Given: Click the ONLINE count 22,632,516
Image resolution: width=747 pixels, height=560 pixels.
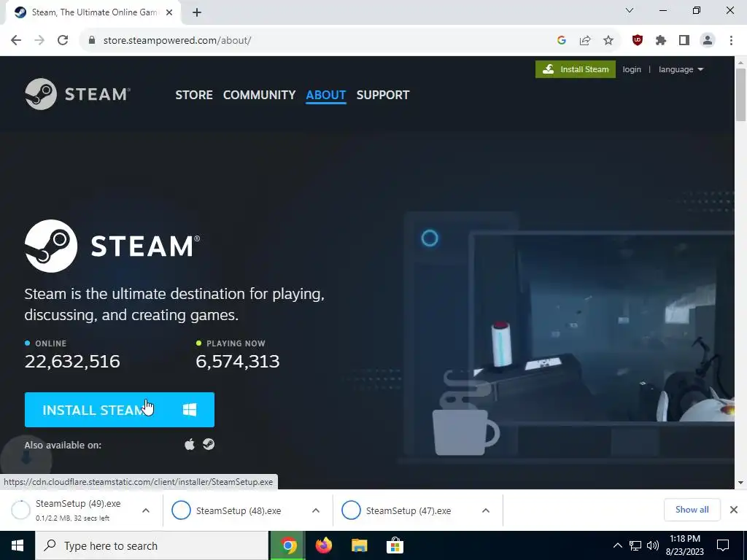Looking at the screenshot, I should pos(72,362).
